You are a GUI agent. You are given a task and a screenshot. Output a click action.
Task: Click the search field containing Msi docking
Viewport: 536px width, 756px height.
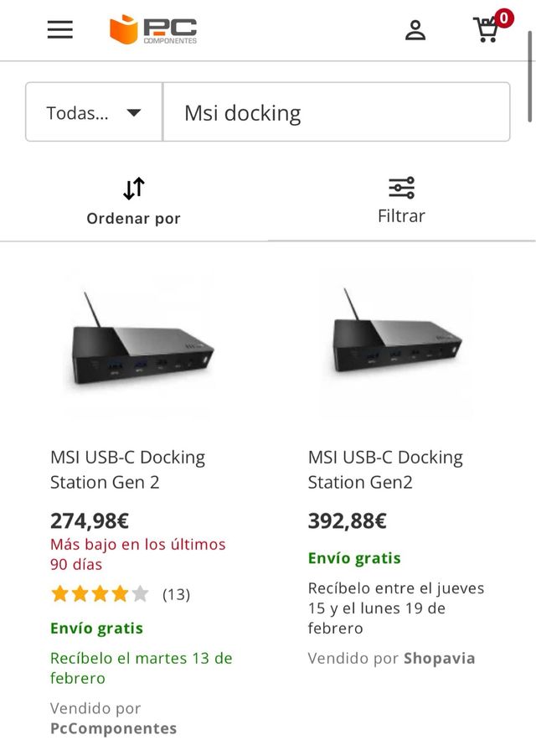coord(335,112)
